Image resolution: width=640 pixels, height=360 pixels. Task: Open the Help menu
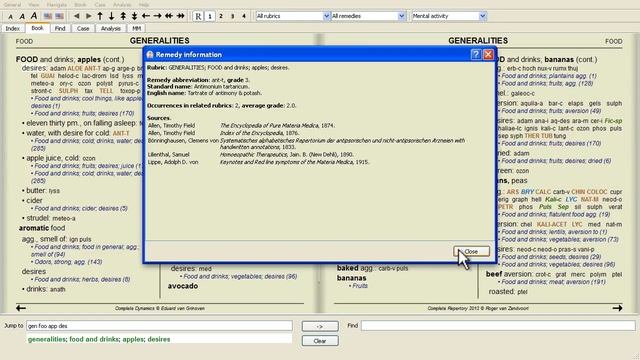tap(144, 5)
